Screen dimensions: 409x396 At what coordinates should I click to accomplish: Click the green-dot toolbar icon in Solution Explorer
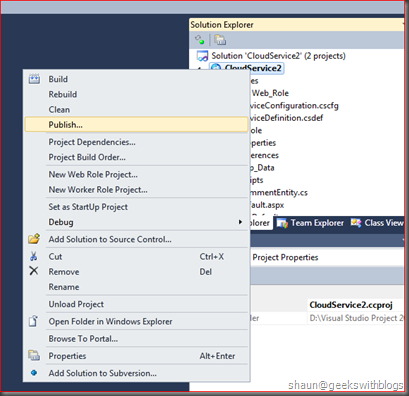point(200,40)
